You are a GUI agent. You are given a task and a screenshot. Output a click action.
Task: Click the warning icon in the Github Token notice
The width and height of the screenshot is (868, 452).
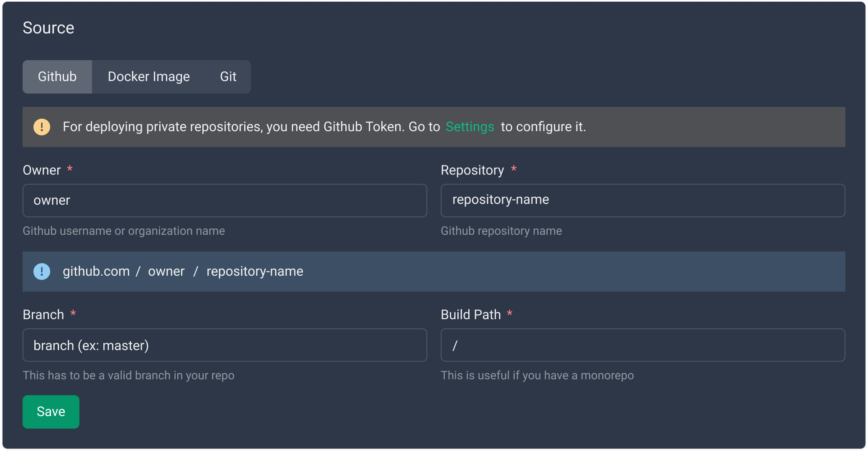pos(41,127)
